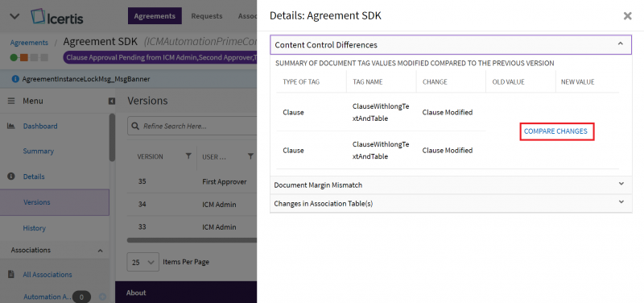Open History in the side menu

[34, 228]
